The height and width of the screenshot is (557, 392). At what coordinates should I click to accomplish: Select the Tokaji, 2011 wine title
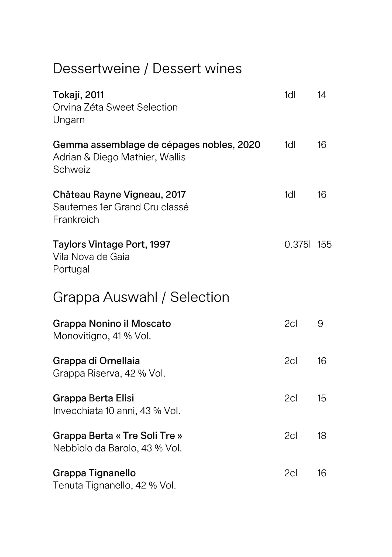(78, 95)
